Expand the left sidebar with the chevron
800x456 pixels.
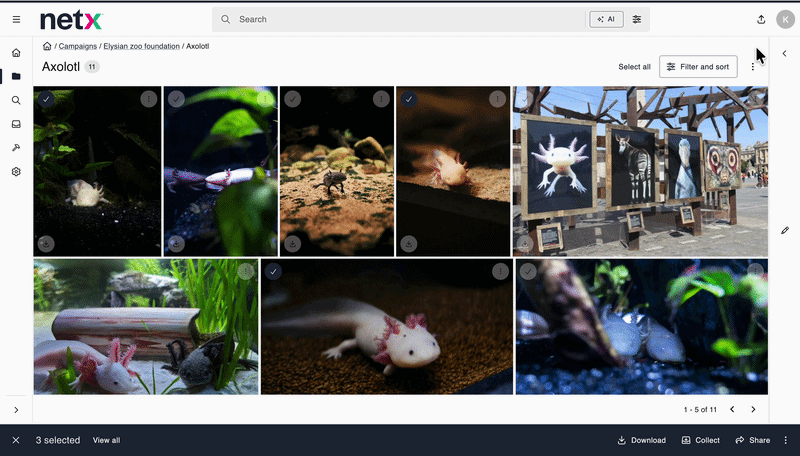[x=16, y=410]
